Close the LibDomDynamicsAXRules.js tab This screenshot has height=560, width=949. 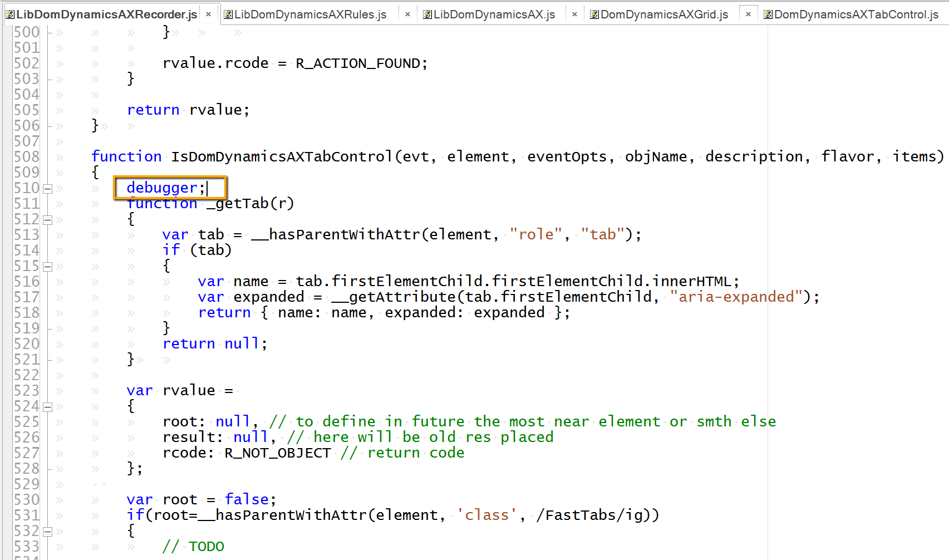click(x=407, y=14)
